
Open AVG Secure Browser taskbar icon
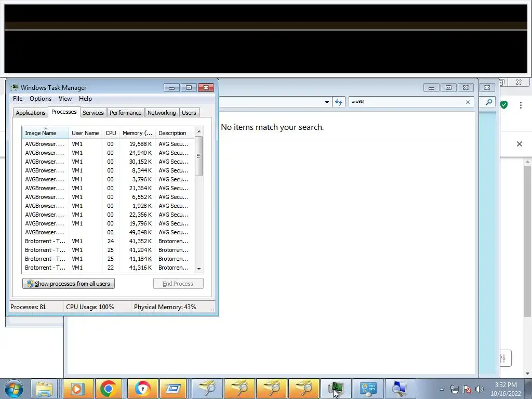(x=142, y=389)
